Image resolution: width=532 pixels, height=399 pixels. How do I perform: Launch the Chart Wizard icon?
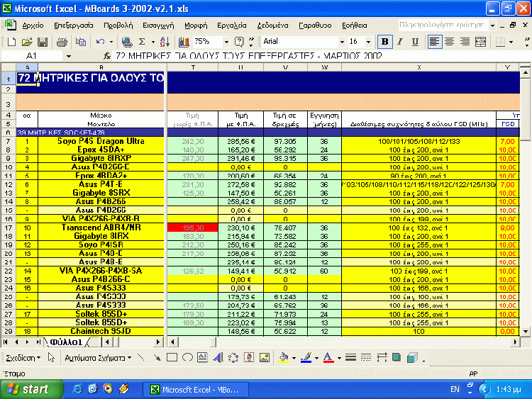(184, 42)
